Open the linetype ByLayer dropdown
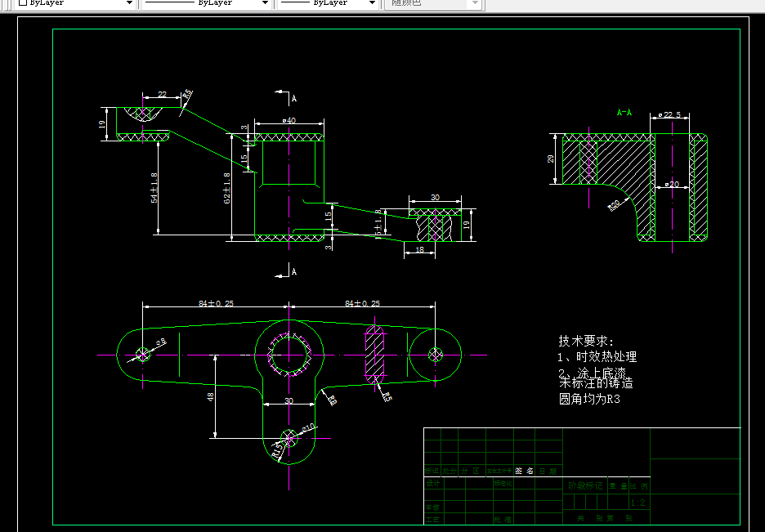This screenshot has height=532, width=765. click(x=207, y=3)
